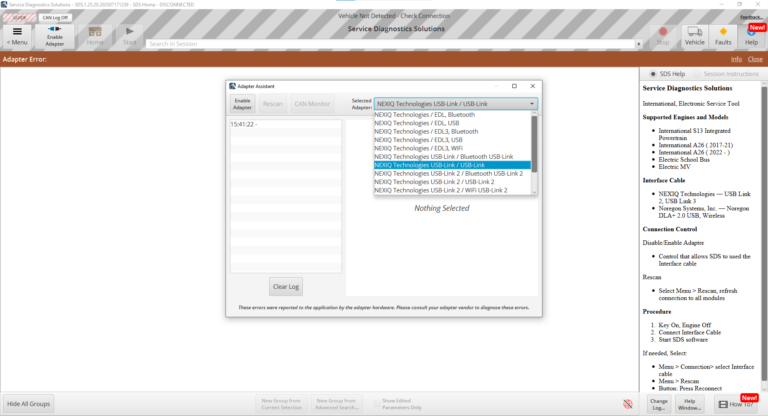Go to the Home toolbar icon
Viewport: 768px width, 416px height.
tap(95, 36)
